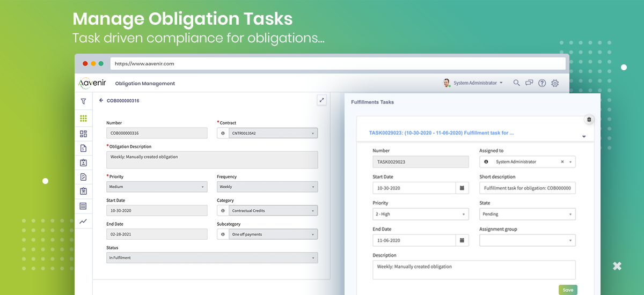Open the chat messages icon in header
The image size is (644, 295).
pyautogui.click(x=529, y=83)
